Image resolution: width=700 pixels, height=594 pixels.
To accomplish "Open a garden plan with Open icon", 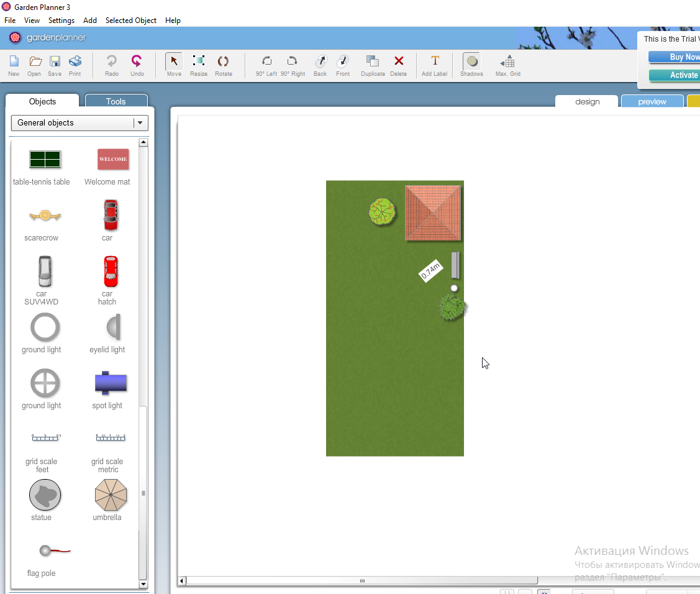I will pyautogui.click(x=34, y=66).
